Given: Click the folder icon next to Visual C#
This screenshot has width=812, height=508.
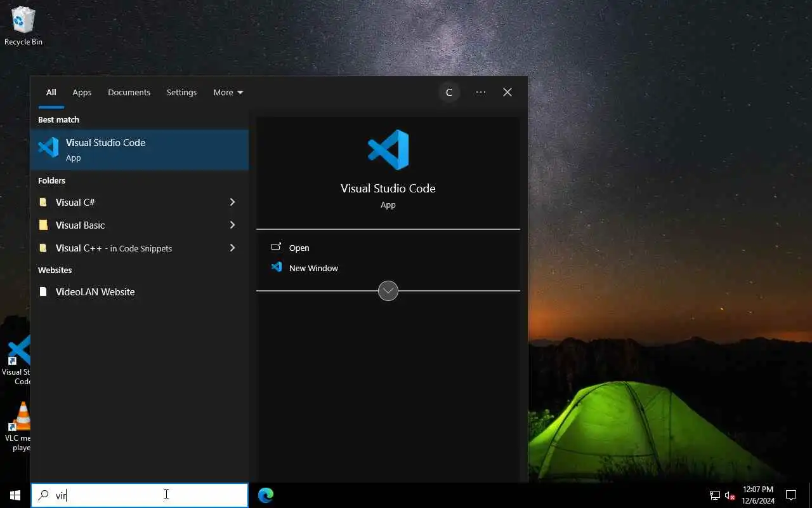Looking at the screenshot, I should [x=43, y=202].
